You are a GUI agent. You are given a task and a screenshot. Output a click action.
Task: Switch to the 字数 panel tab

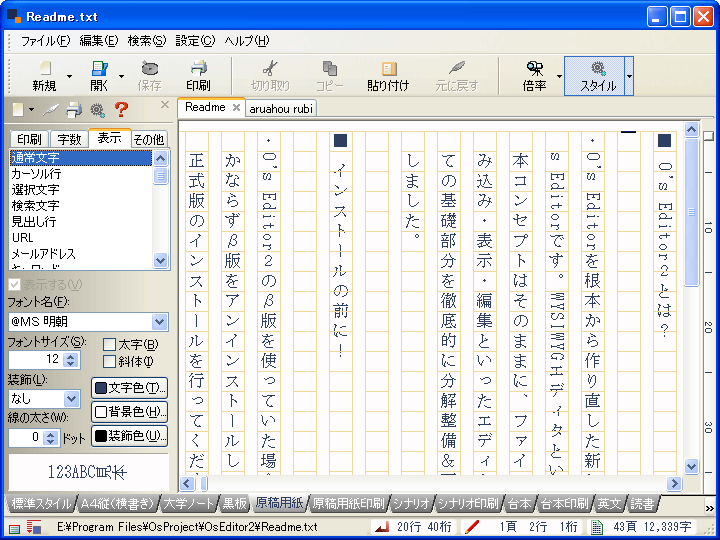click(x=69, y=139)
